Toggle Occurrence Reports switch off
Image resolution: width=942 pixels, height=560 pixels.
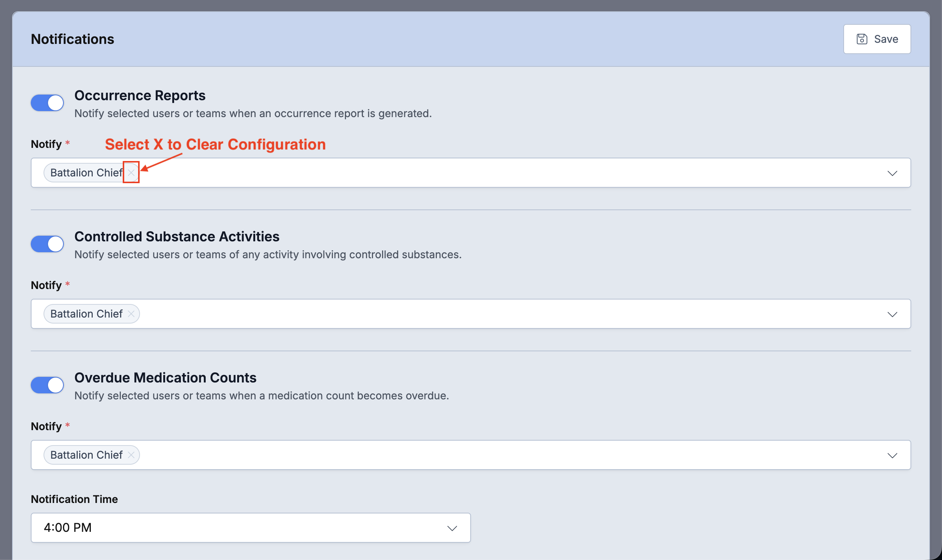47,102
